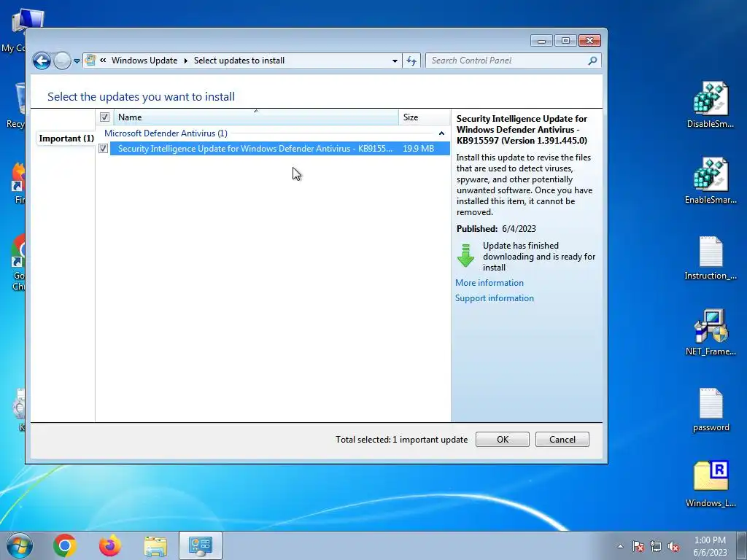Viewport: 747px width, 560px height.
Task: Sort updates by the Size column
Action: (x=424, y=117)
